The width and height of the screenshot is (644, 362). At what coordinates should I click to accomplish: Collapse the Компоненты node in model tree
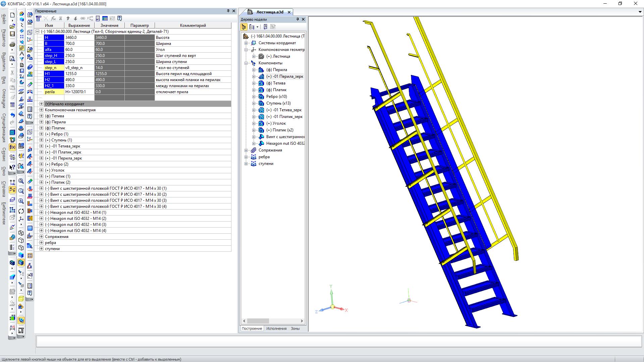coord(246,63)
